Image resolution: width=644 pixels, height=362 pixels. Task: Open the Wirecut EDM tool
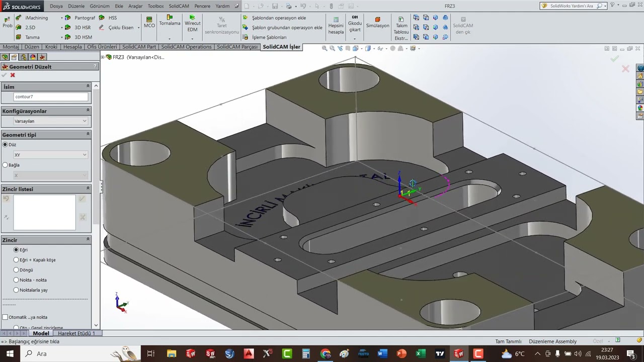[x=192, y=23]
